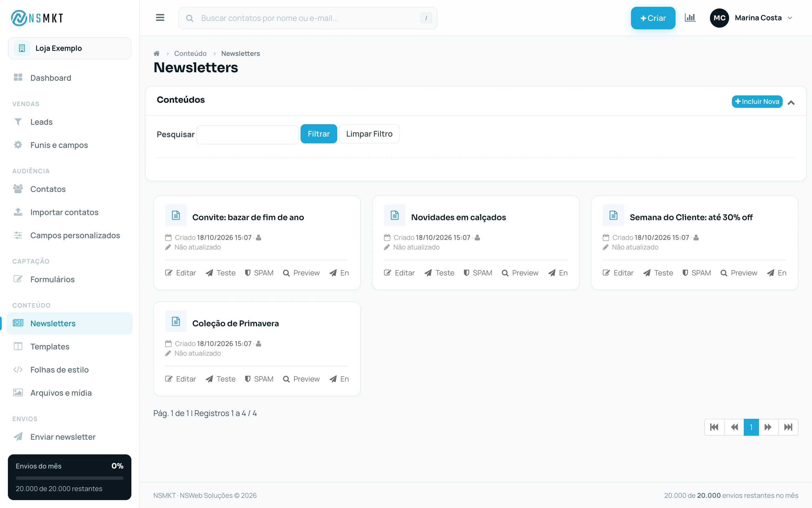Open Enviar newsletter in the sidebar

pos(69,437)
